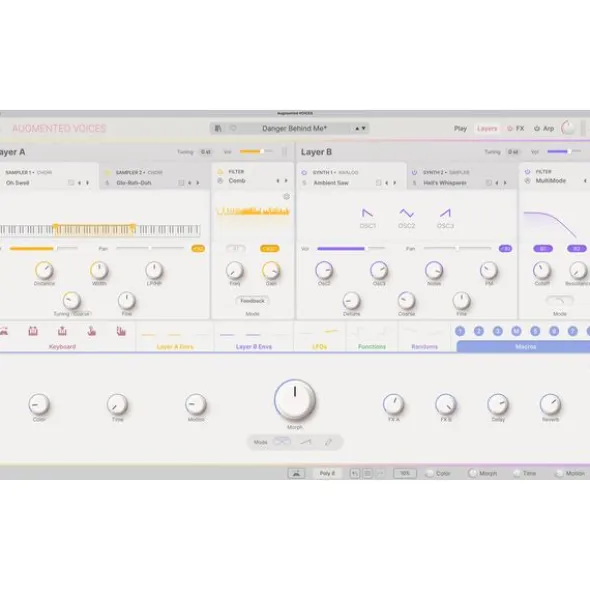This screenshot has width=590, height=591.
Task: Open the Randoms tab
Action: [424, 338]
